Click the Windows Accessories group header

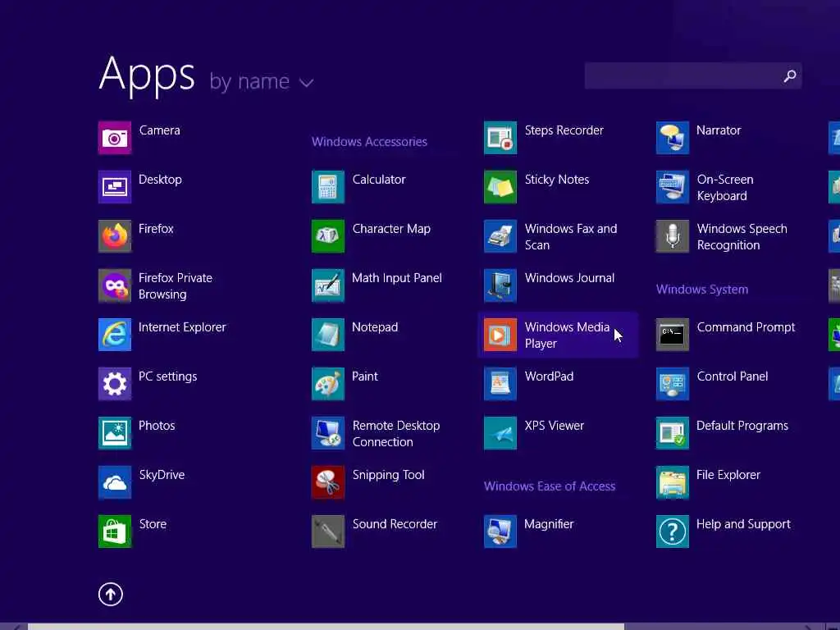coord(370,142)
